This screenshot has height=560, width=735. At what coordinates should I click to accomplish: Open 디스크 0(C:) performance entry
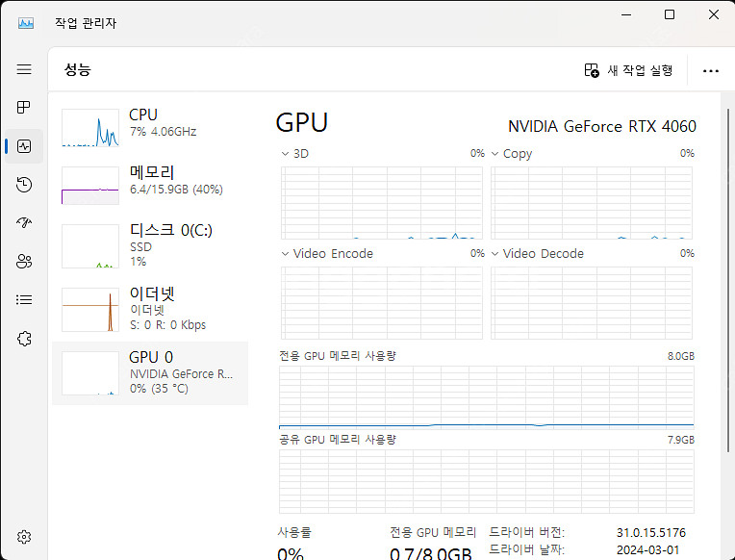[150, 246]
